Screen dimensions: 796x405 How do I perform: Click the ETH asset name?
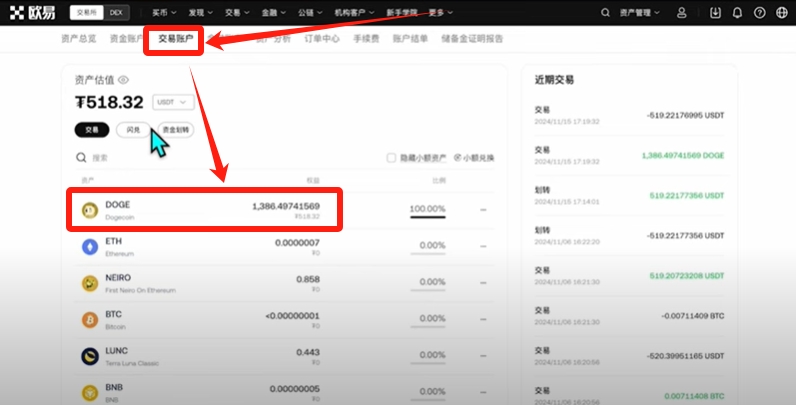tap(114, 241)
